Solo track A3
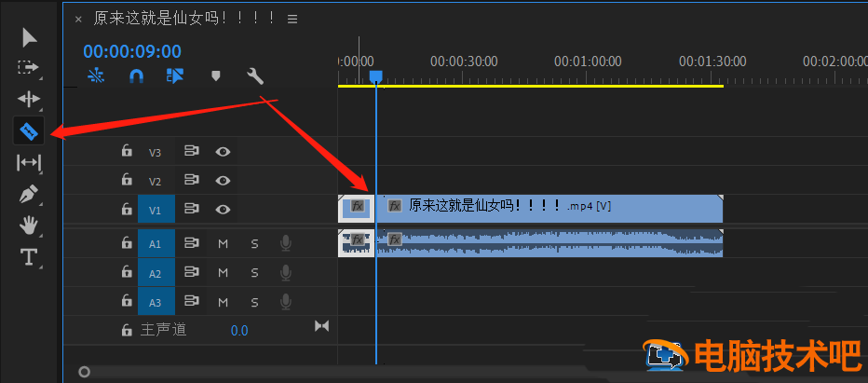The width and height of the screenshot is (868, 383). (x=254, y=302)
